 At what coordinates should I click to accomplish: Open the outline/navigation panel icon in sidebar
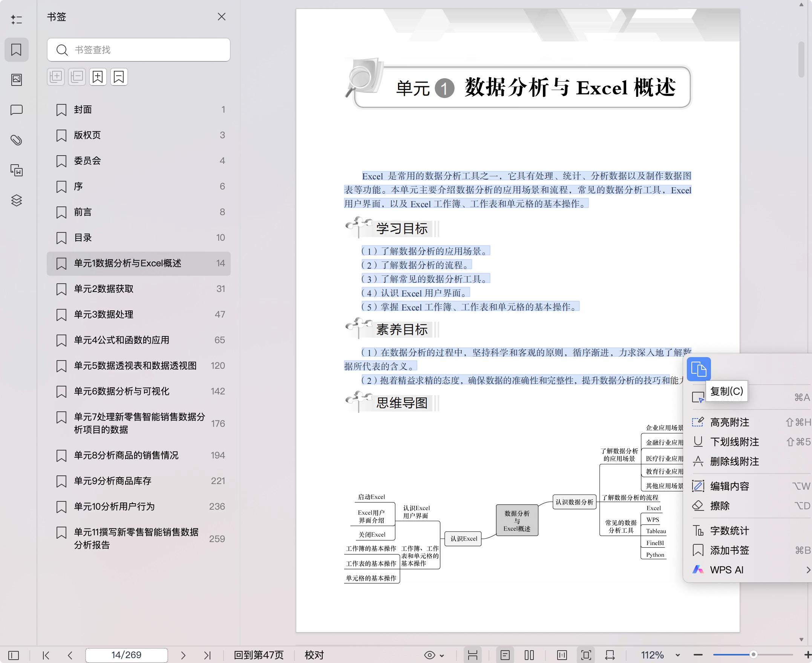tap(17, 20)
